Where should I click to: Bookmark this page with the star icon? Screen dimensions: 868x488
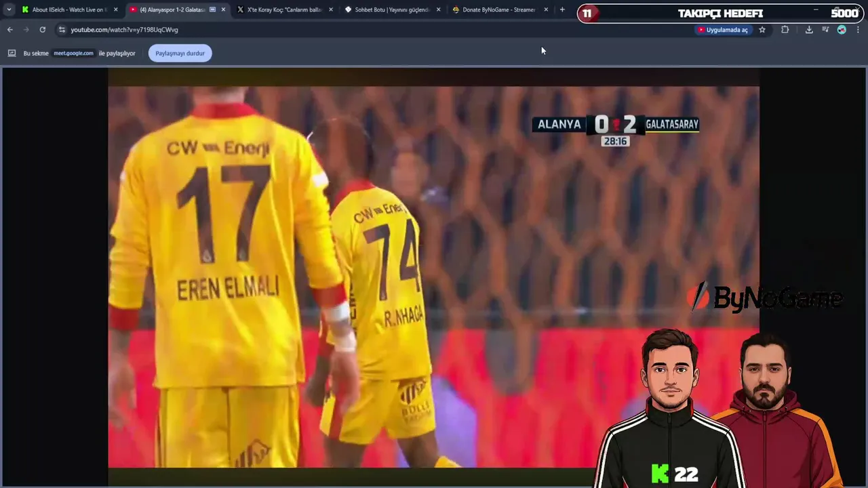click(x=762, y=30)
